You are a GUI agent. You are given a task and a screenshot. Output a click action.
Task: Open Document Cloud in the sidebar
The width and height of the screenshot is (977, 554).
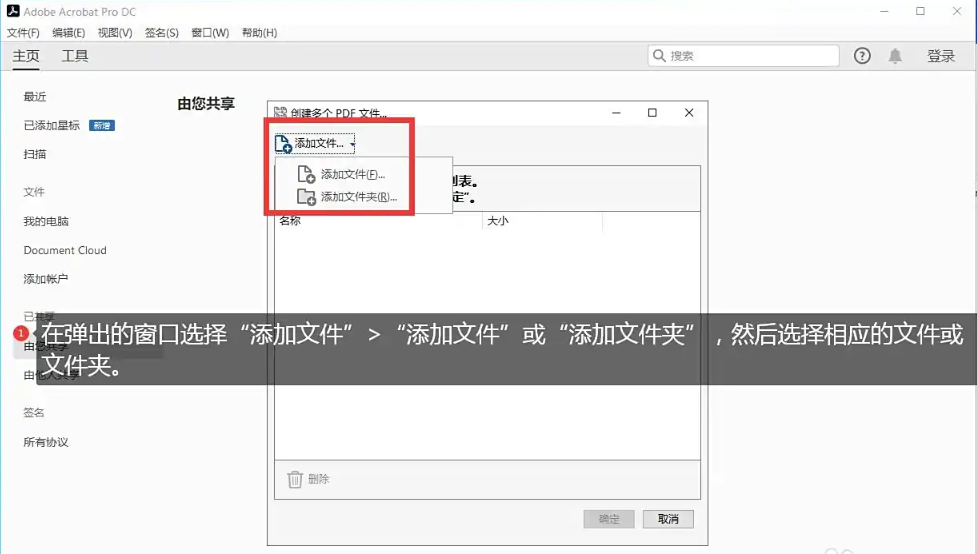pos(65,250)
